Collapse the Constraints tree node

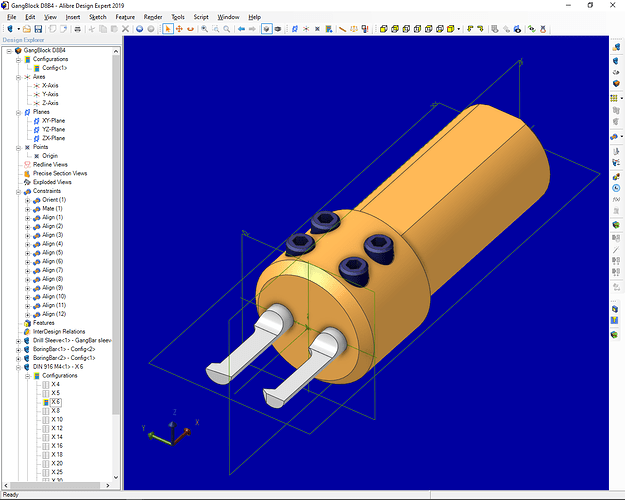(x=18, y=191)
